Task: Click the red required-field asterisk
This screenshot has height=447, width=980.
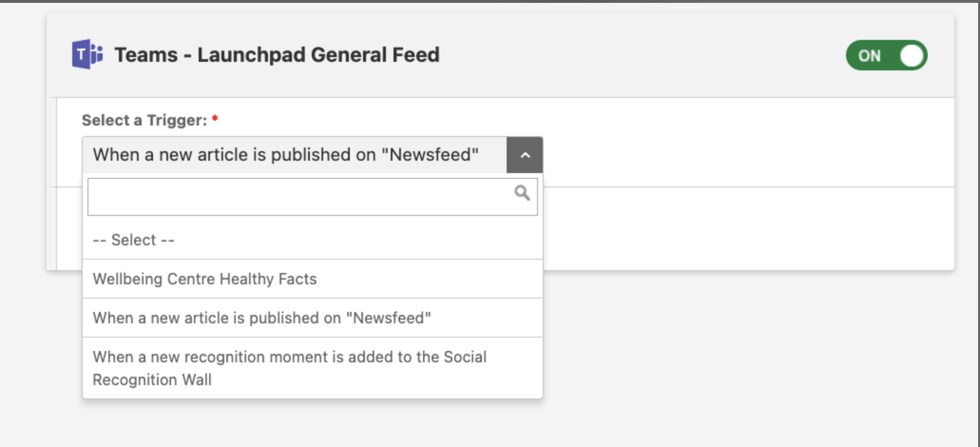Action: [x=215, y=118]
